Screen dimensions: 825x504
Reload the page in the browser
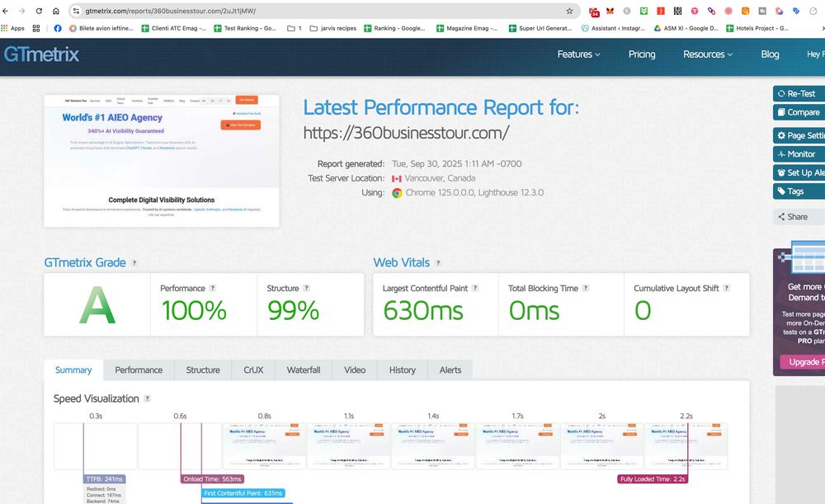[x=38, y=11]
